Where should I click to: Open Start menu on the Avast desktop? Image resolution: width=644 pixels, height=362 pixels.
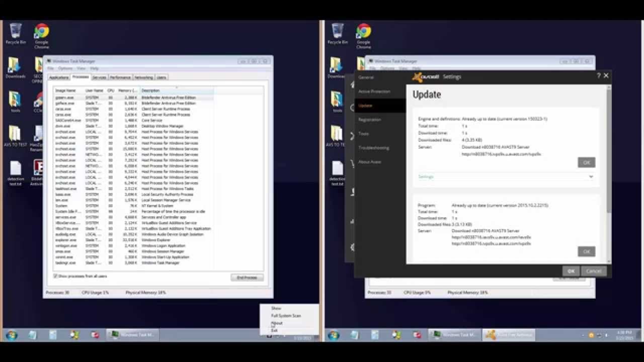[333, 335]
